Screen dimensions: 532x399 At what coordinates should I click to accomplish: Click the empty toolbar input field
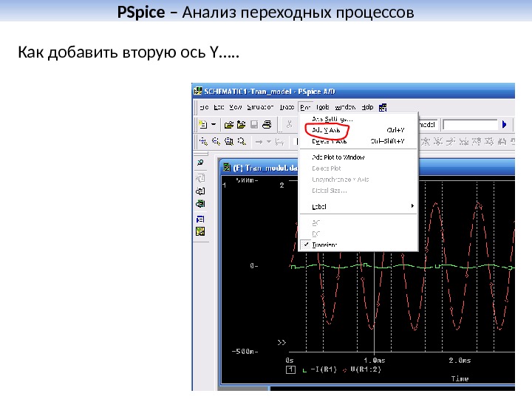point(470,125)
